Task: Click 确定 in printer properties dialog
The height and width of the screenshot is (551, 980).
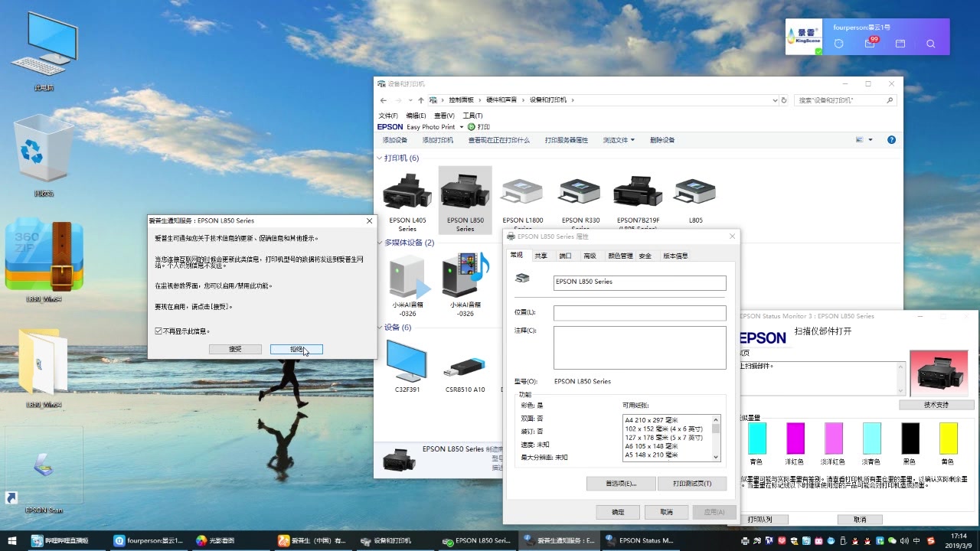Action: point(618,512)
